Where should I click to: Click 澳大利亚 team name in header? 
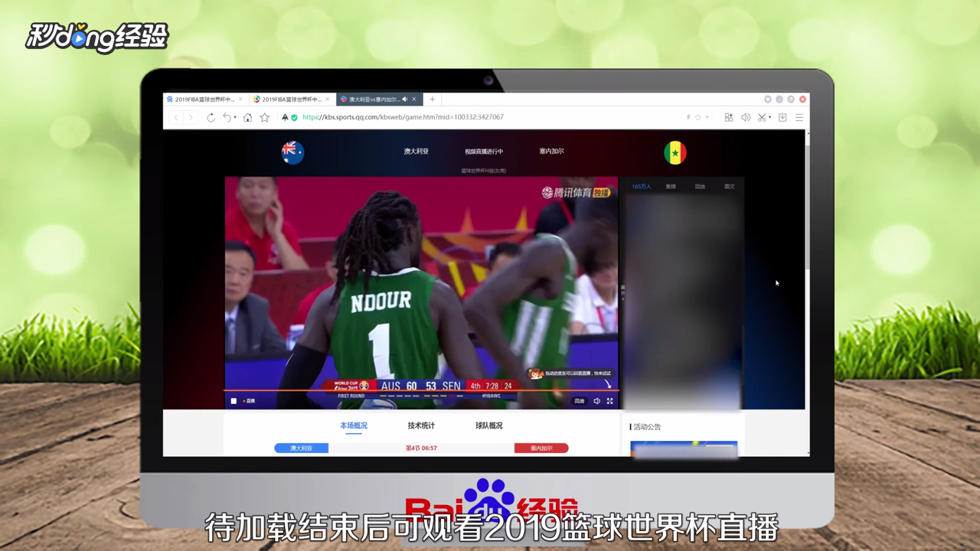click(416, 152)
